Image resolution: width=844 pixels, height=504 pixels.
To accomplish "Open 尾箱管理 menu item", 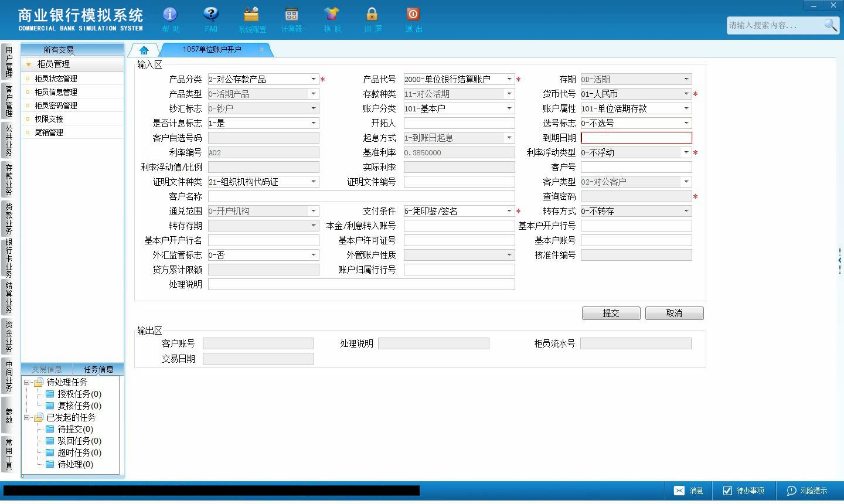I will 49,132.
